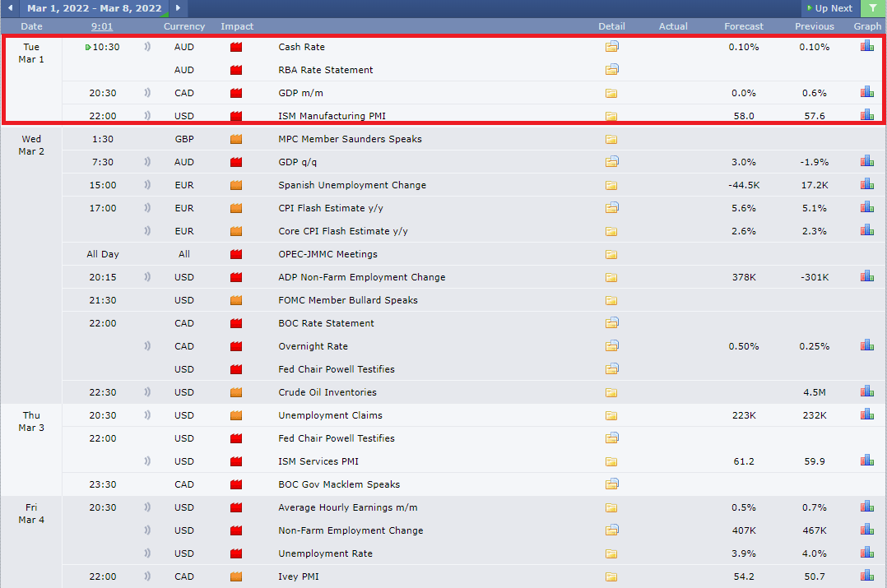Toggle sound alert for CPI Flash Estimate y/y
Image resolution: width=887 pixels, height=588 pixels.
pyautogui.click(x=147, y=208)
